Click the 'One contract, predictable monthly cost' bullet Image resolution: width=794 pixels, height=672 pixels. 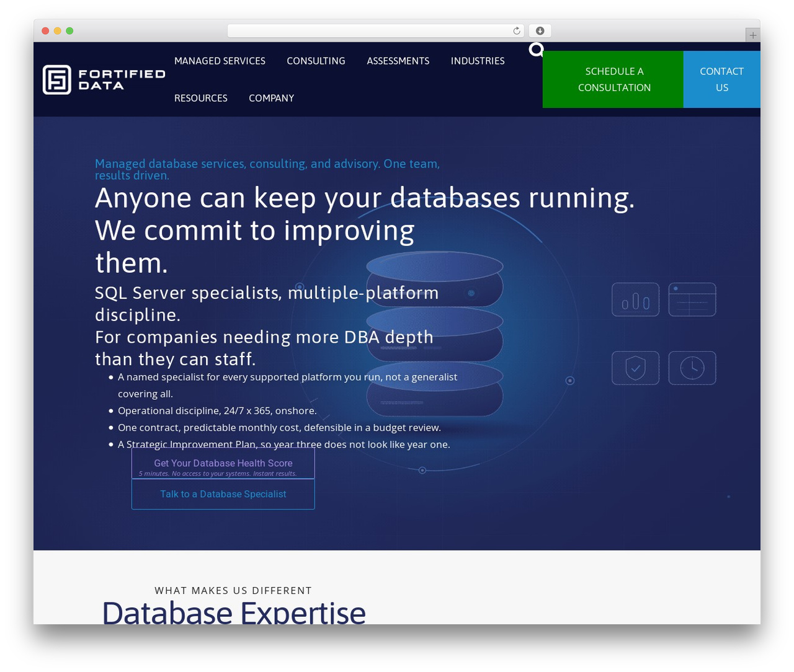click(x=279, y=427)
